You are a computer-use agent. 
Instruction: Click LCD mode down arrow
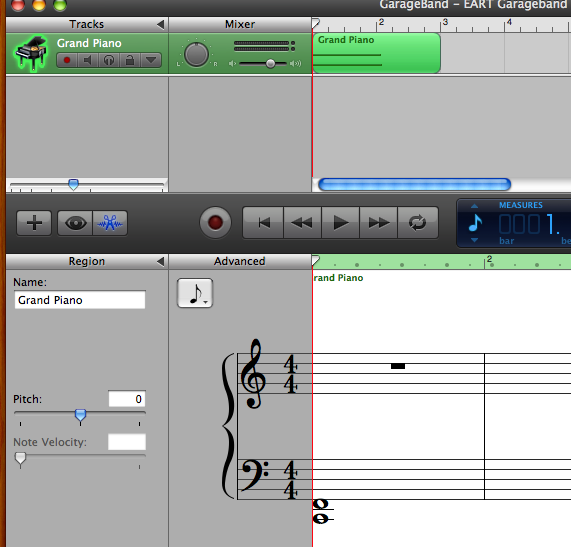click(x=474, y=240)
